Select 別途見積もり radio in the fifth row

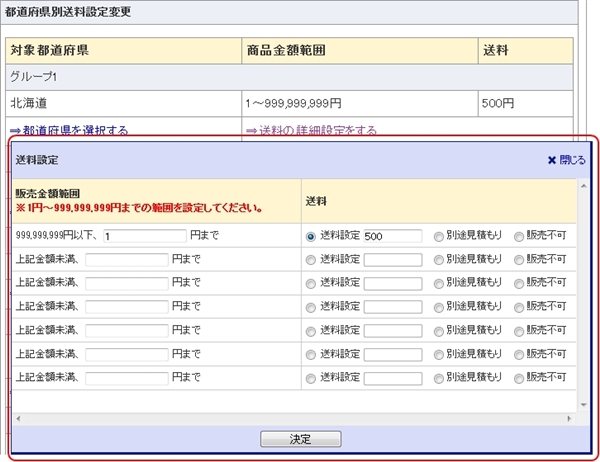tap(439, 330)
